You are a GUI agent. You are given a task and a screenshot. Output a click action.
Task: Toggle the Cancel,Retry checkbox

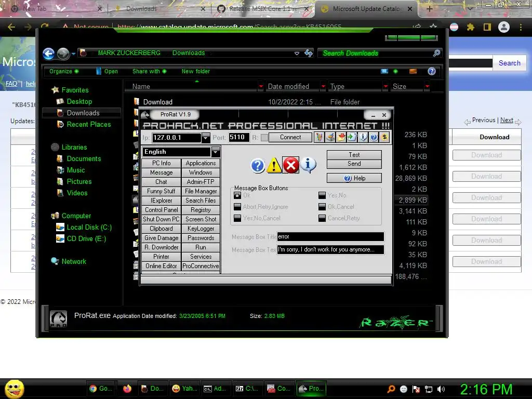[x=322, y=218]
